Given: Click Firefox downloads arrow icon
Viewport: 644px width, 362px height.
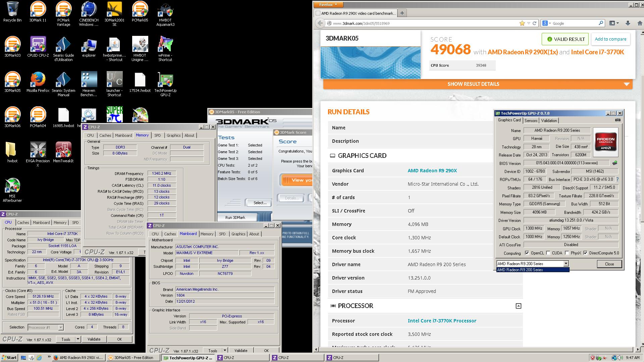Looking at the screenshot, I should pyautogui.click(x=628, y=23).
